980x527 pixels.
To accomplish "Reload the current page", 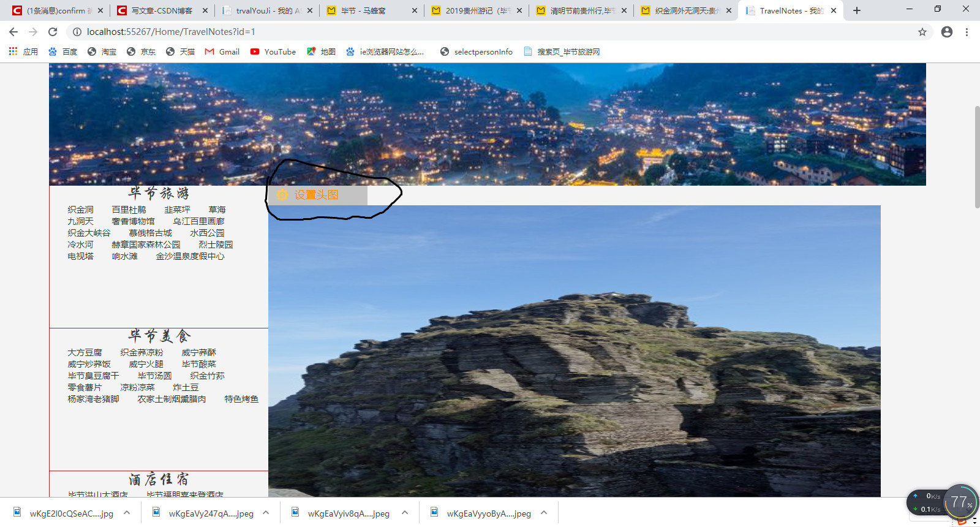I will tap(53, 32).
